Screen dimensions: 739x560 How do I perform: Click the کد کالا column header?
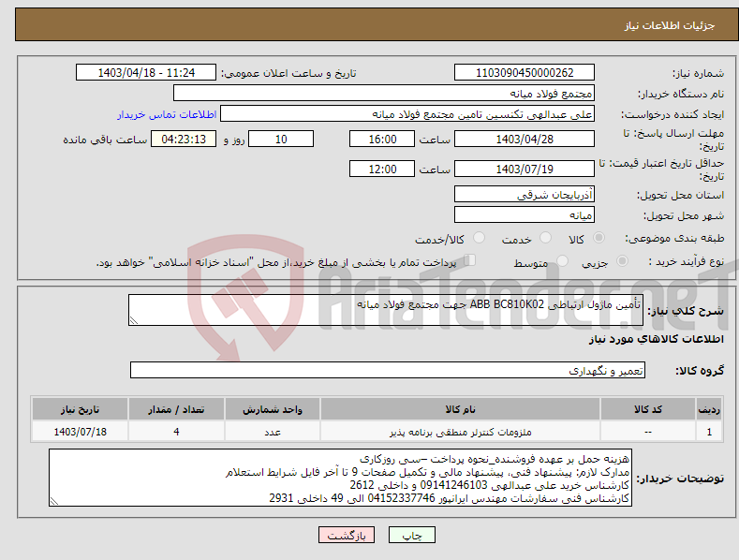(648, 409)
